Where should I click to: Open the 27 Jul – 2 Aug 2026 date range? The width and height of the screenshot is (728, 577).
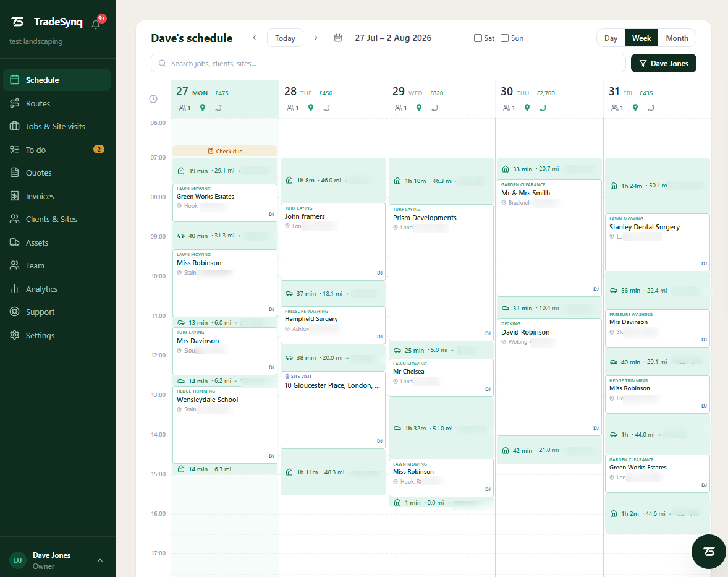tap(393, 38)
